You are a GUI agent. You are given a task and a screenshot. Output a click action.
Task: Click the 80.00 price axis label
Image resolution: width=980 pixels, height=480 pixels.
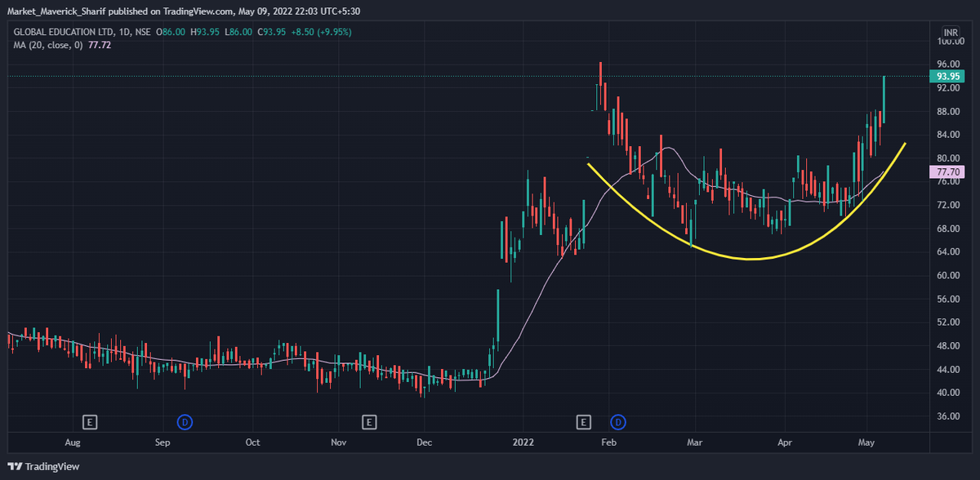(x=947, y=158)
